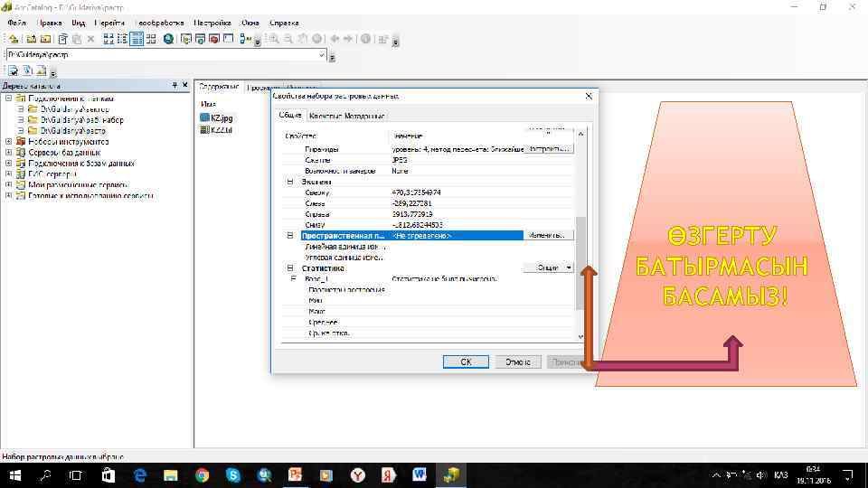Select the Details view icon
The image size is (868, 488).
pos(137,39)
